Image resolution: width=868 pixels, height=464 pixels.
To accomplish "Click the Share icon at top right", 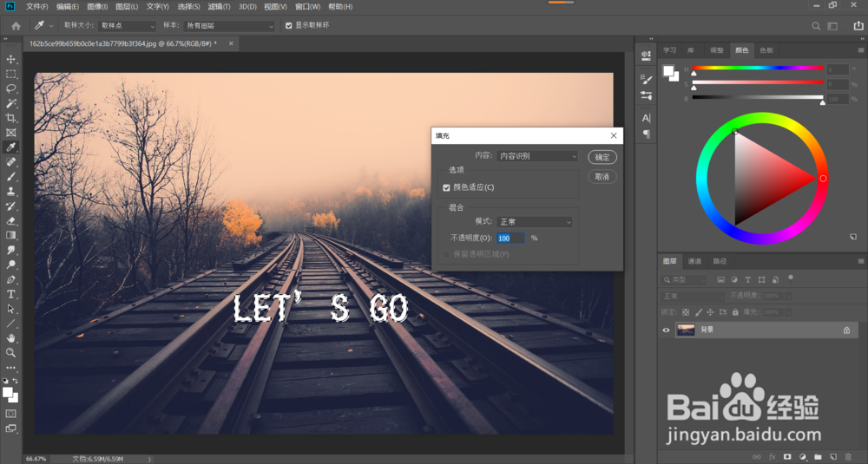I will click(858, 25).
